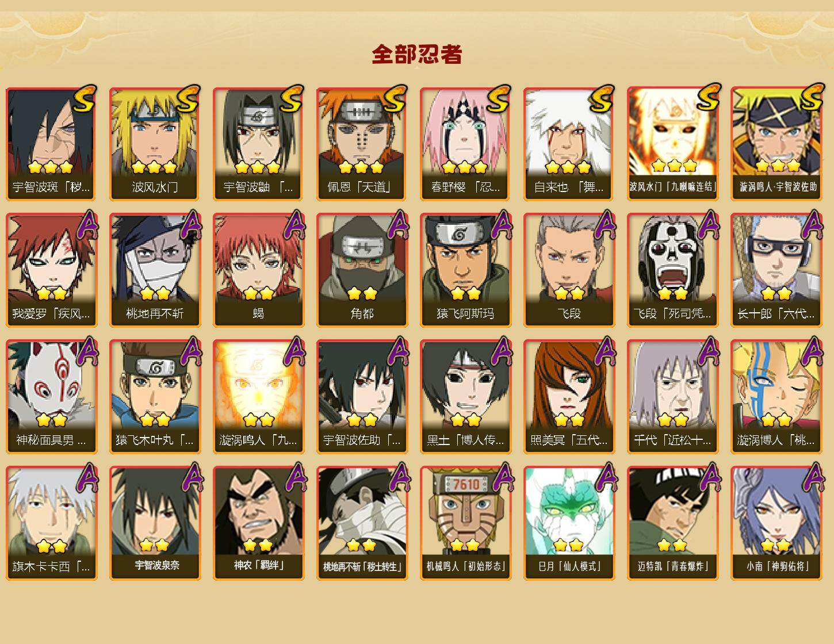Select the 神农「羁绊」ninja card
The image size is (834, 644).
tap(258, 523)
